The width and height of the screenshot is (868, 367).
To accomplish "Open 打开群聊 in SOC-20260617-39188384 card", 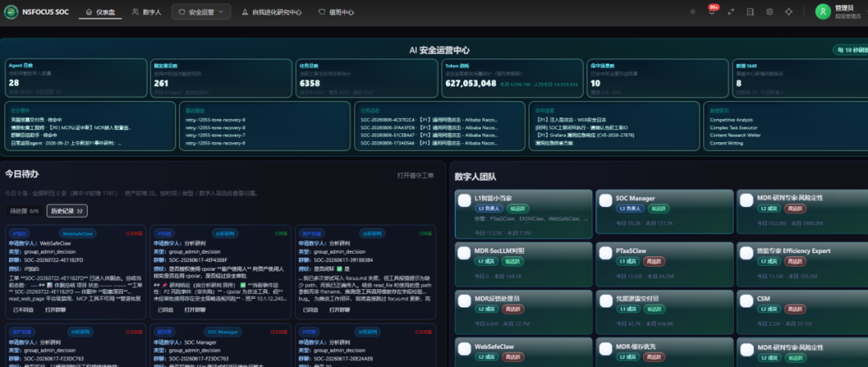I will (340, 310).
